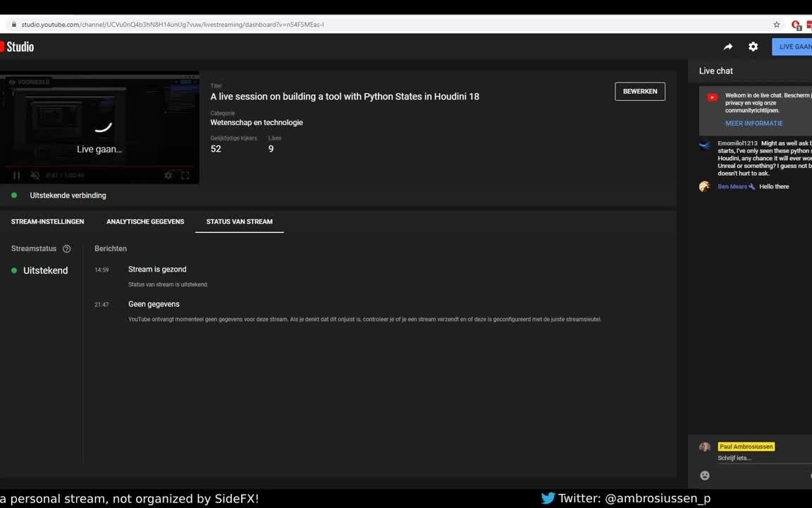Screen dimensions: 812x508
Task: Pause the stream preview player
Action: pyautogui.click(x=17, y=176)
